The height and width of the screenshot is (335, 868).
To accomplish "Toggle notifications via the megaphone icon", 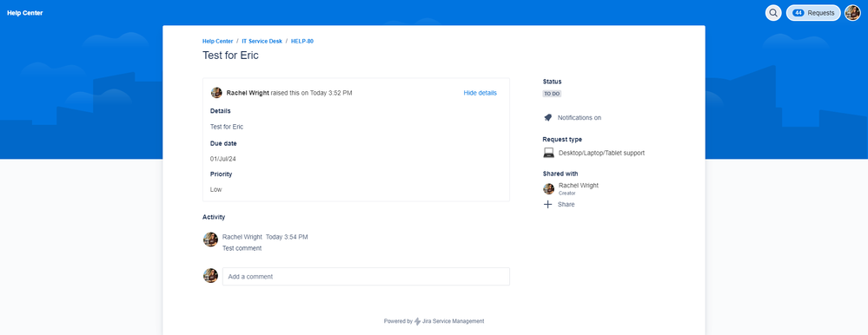I will [548, 118].
